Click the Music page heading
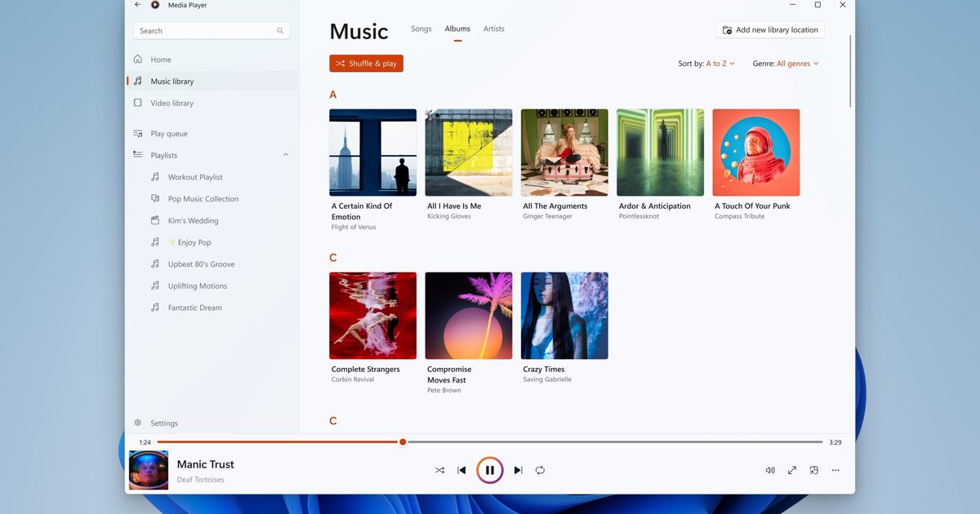 (x=359, y=32)
